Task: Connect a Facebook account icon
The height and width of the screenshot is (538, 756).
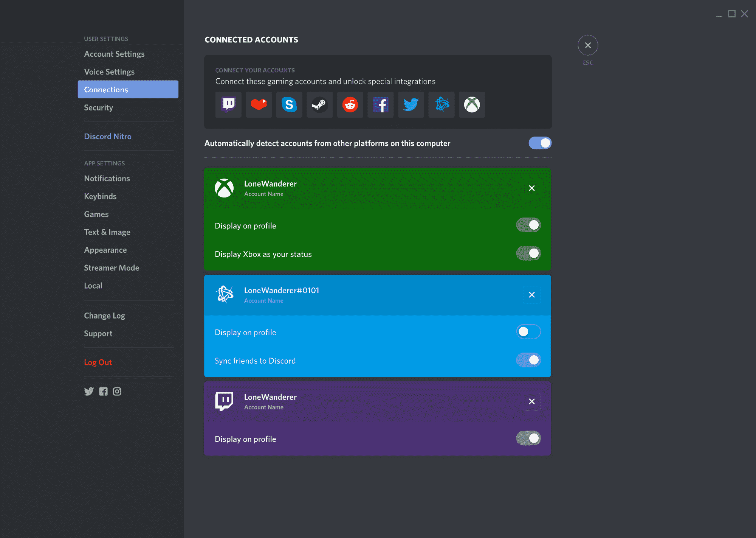Action: pyautogui.click(x=380, y=105)
